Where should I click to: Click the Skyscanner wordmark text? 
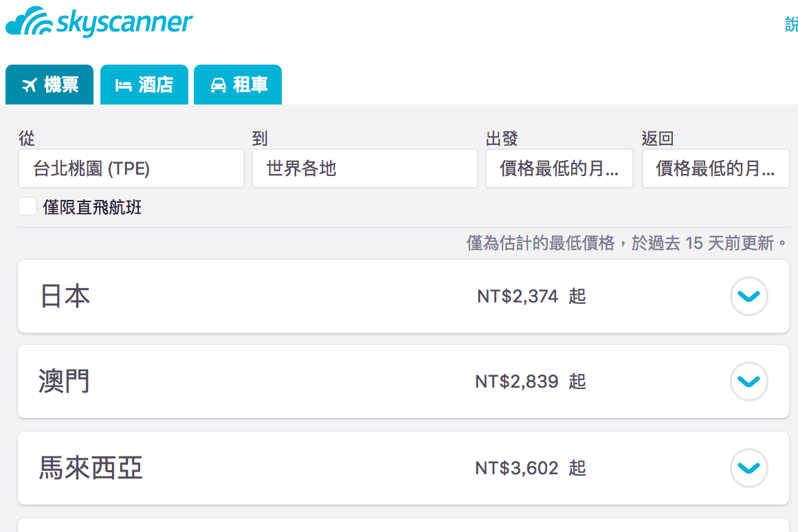[x=125, y=23]
